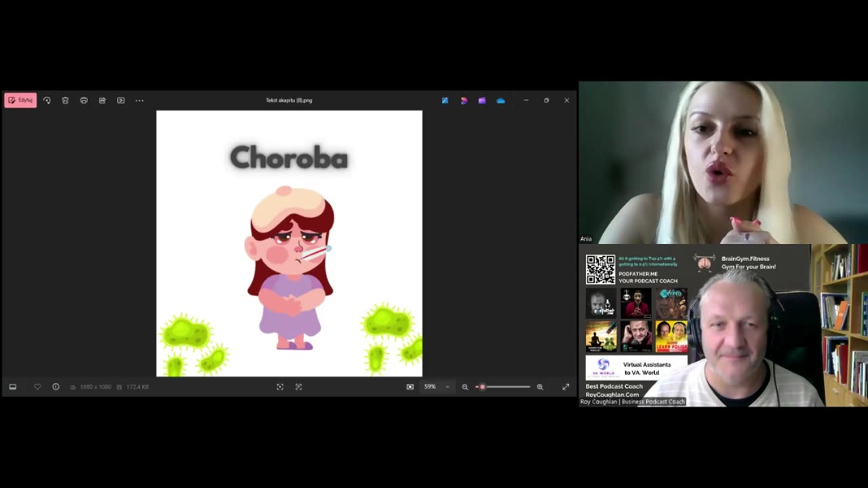
Task: Minimize the Photos window
Action: [526, 100]
